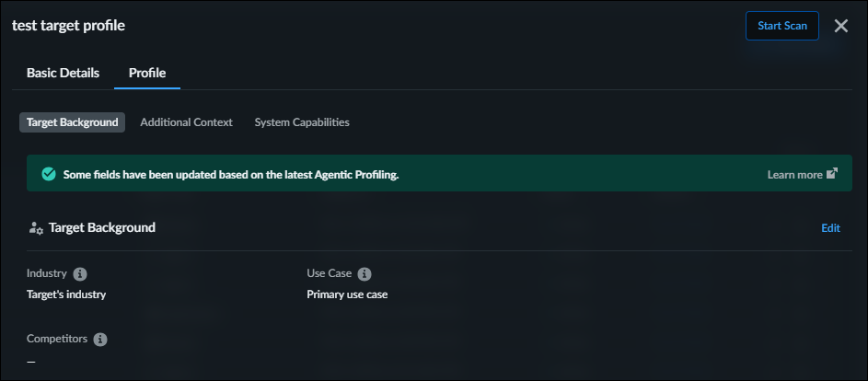The width and height of the screenshot is (868, 381).
Task: Click the "Target's industry" value text
Action: point(66,294)
